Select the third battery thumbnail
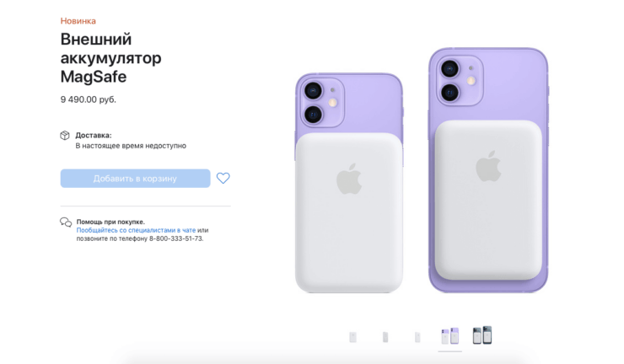The image size is (624, 364). (417, 337)
